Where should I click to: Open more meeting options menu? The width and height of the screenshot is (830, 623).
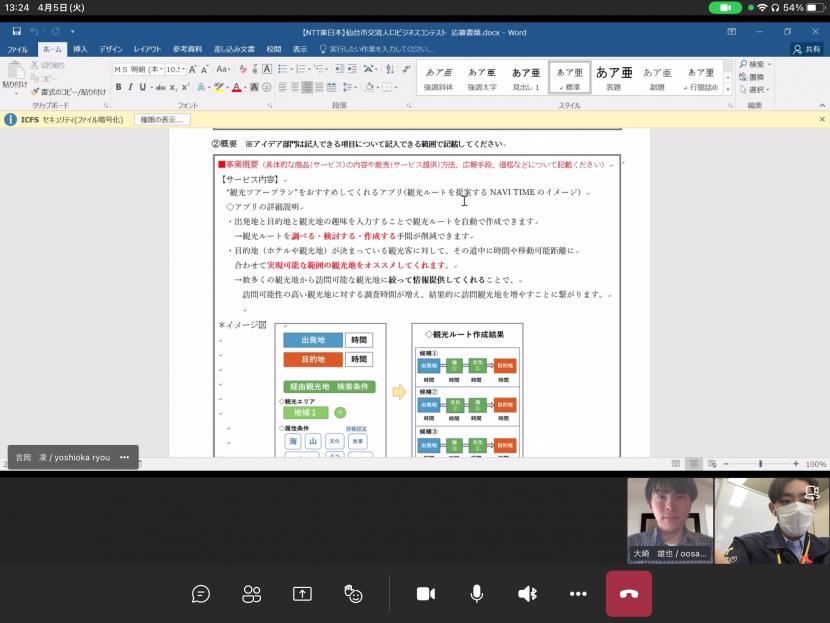click(578, 594)
